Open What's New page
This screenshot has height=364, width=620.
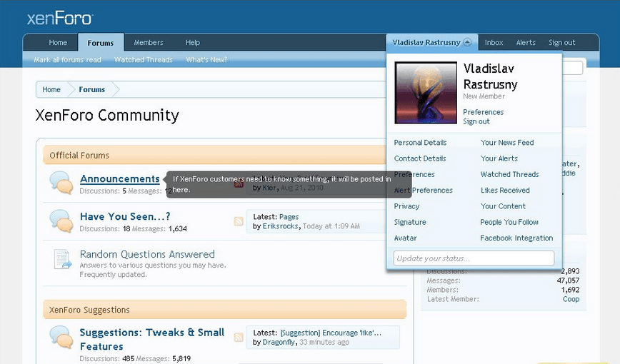pos(207,60)
